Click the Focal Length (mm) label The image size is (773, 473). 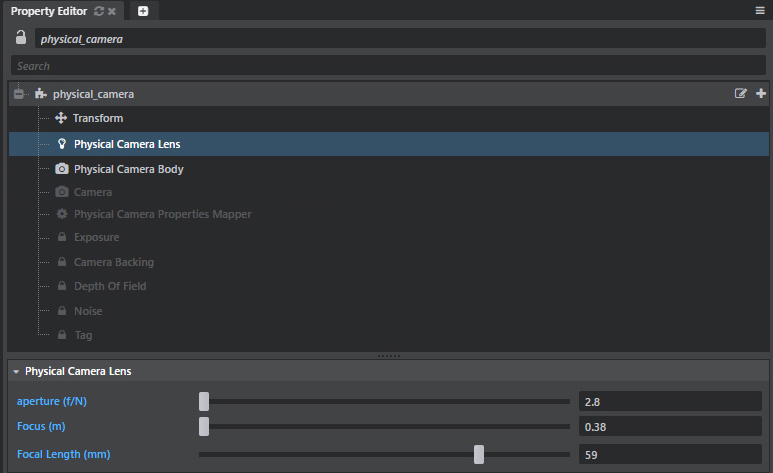pyautogui.click(x=64, y=454)
